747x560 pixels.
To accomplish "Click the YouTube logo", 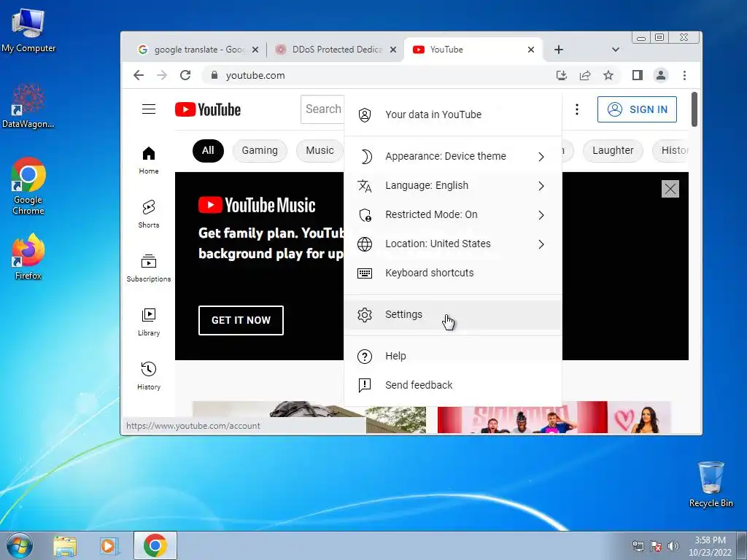I will click(208, 109).
